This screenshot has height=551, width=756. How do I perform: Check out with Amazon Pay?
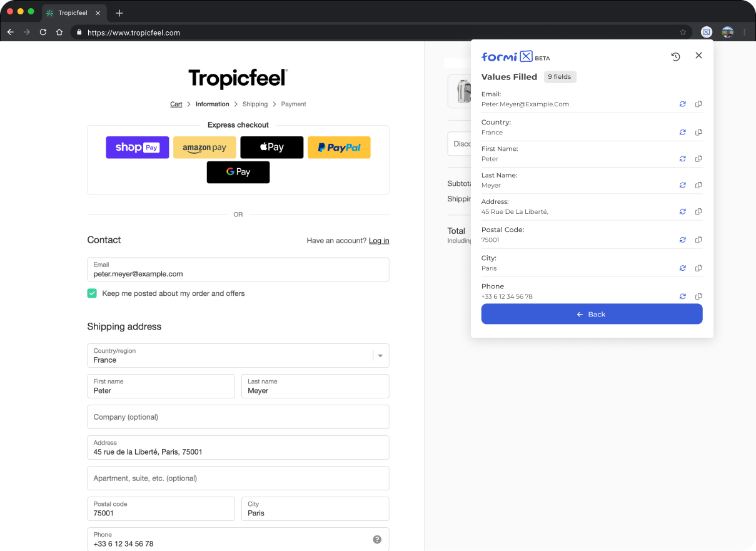coord(204,148)
